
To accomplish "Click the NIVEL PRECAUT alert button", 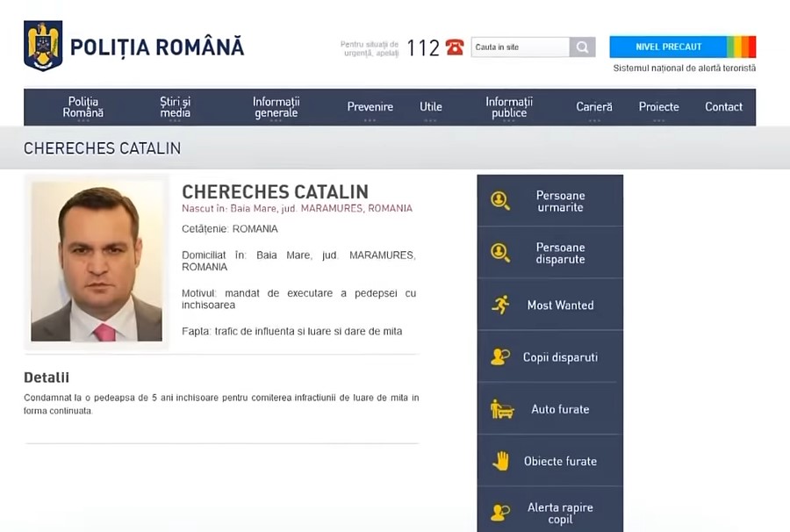I will (x=668, y=47).
